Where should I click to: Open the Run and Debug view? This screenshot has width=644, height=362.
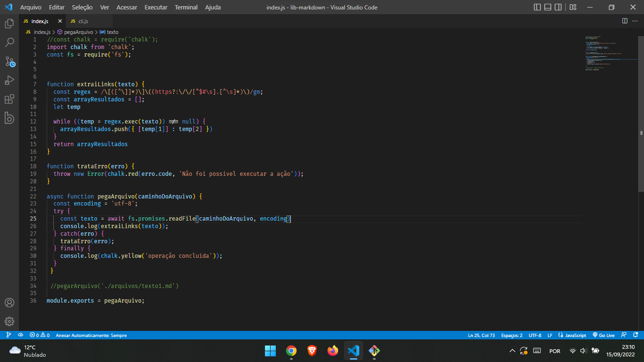pyautogui.click(x=9, y=80)
